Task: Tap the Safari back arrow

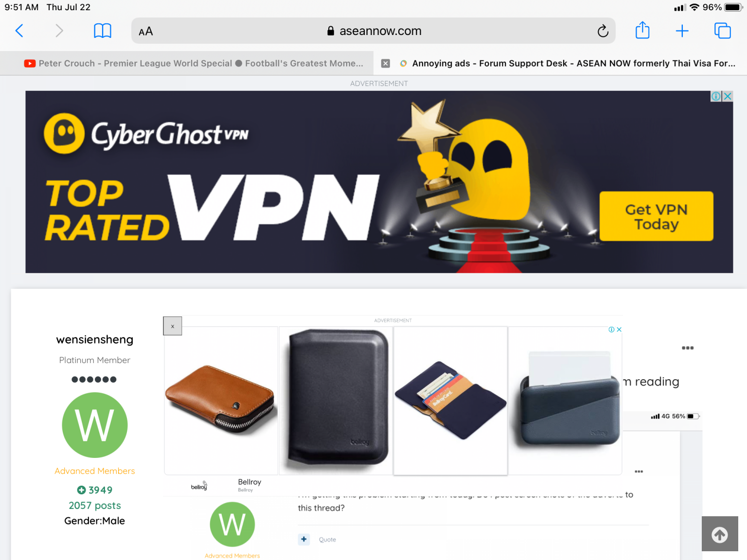Action: (19, 31)
